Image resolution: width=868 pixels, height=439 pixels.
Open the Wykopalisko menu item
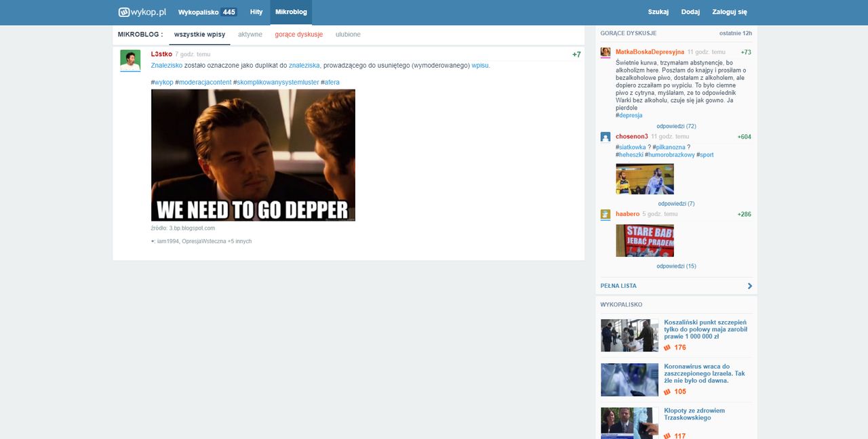pyautogui.click(x=197, y=12)
